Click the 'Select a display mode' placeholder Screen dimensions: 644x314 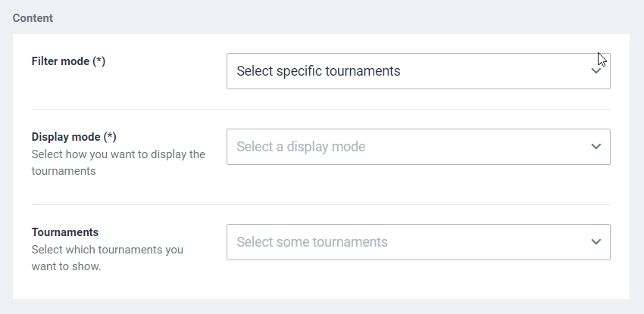[x=301, y=147]
